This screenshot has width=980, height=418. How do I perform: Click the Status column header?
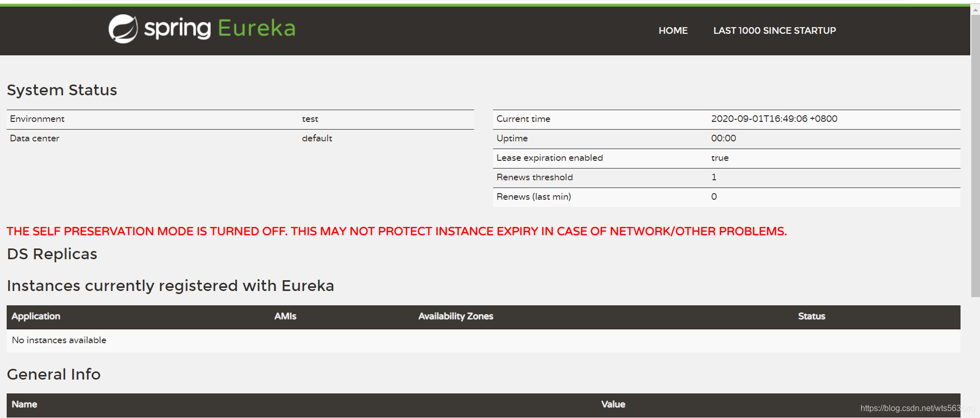811,317
